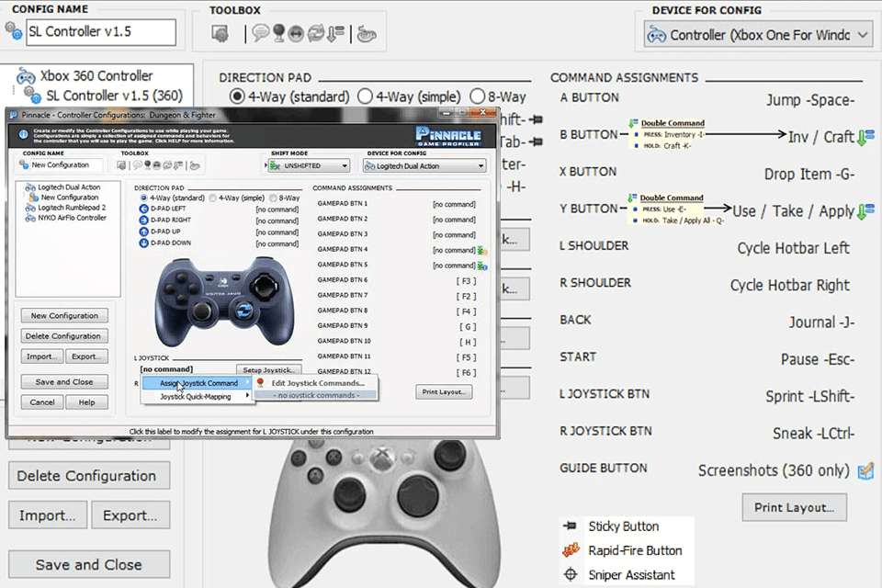Click the green icon beside Use / Take / Apply
Screen dimensions: 882x588
[865, 211]
